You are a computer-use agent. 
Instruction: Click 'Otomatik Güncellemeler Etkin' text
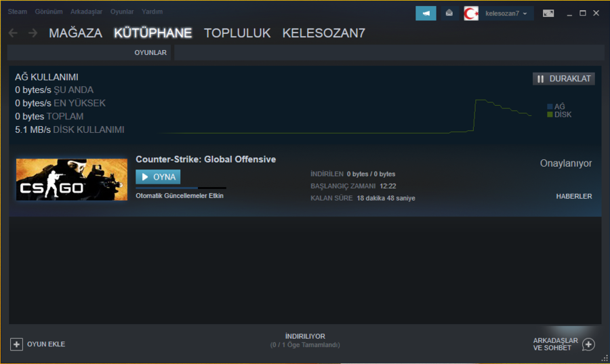(180, 196)
